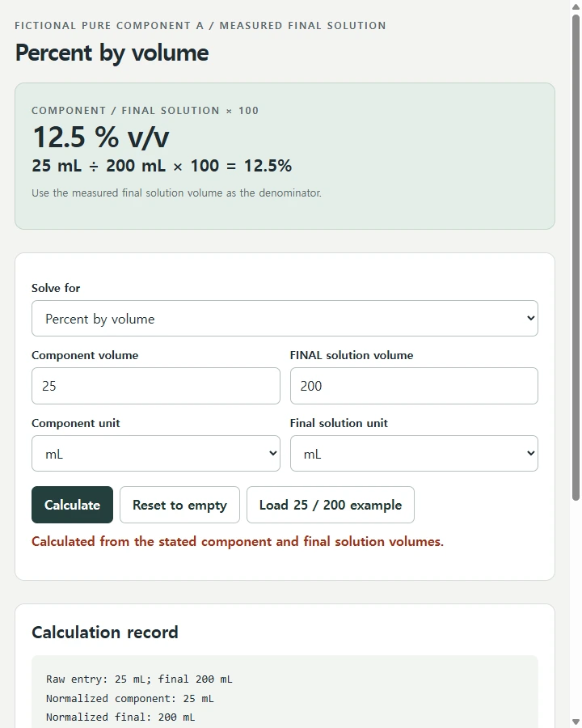Screen dimensions: 582x728
Task: Click the Normalized final: 200 mL line
Action: [x=120, y=717]
